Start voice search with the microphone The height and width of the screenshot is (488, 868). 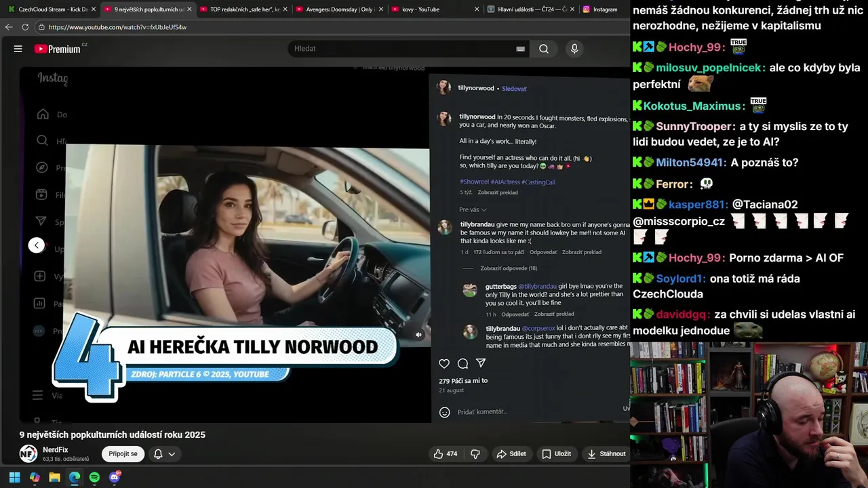coord(574,49)
